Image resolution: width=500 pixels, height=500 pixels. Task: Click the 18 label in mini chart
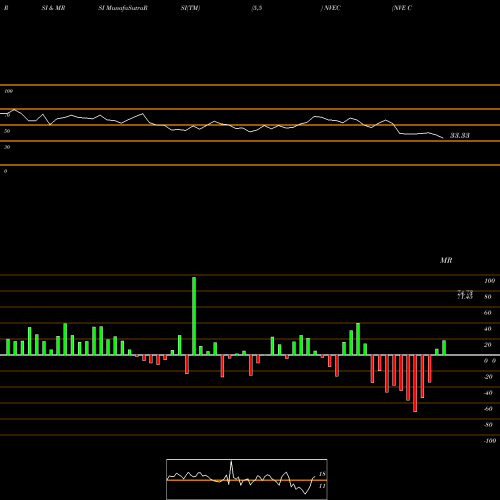[x=322, y=474]
